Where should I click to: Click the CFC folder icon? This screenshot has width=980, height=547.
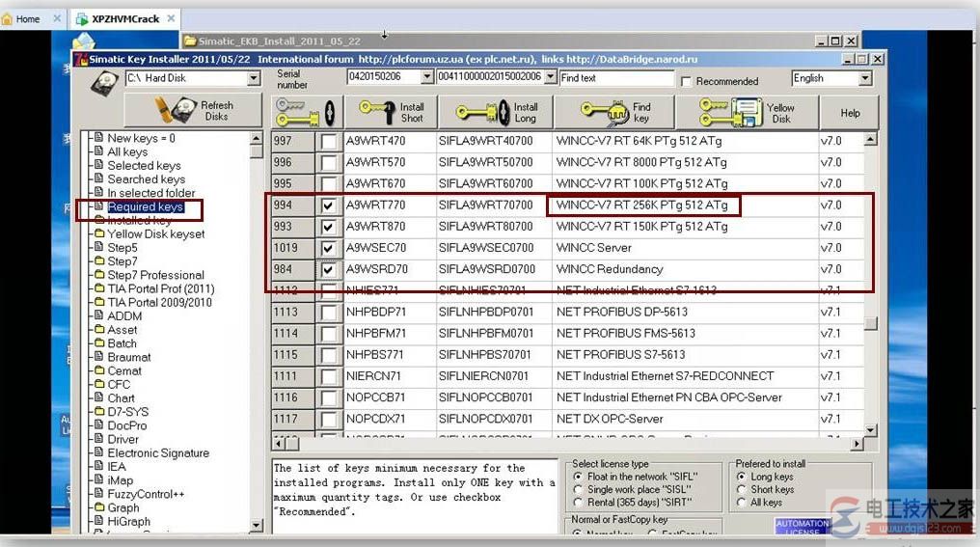coord(98,385)
